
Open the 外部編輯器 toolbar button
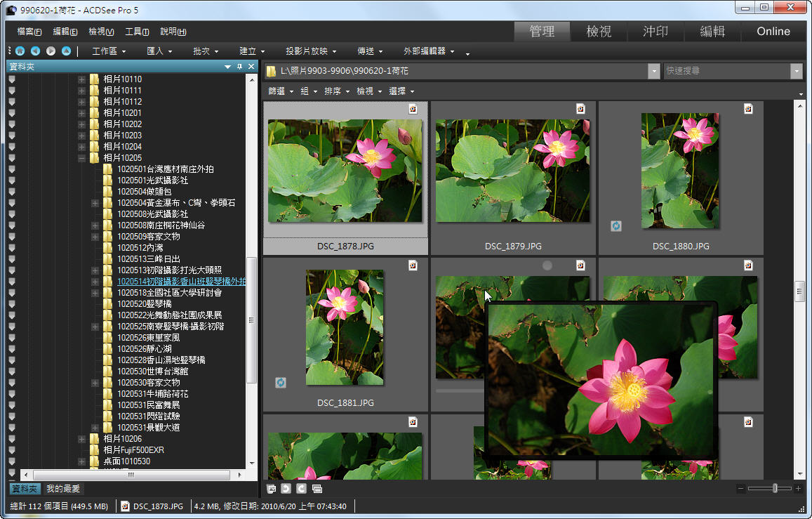tap(429, 51)
